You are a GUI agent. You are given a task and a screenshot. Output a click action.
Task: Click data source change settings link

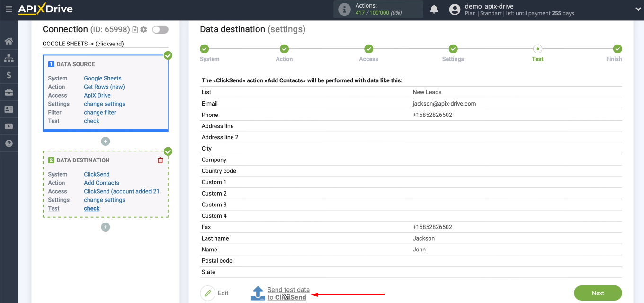click(x=105, y=104)
